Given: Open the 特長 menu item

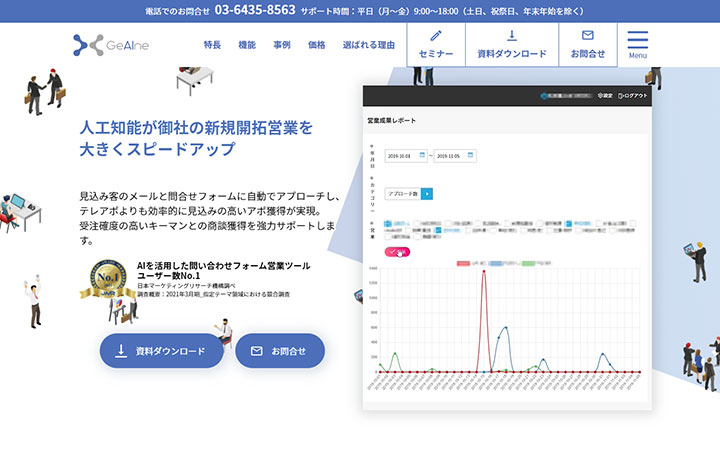Looking at the screenshot, I should coord(212,45).
